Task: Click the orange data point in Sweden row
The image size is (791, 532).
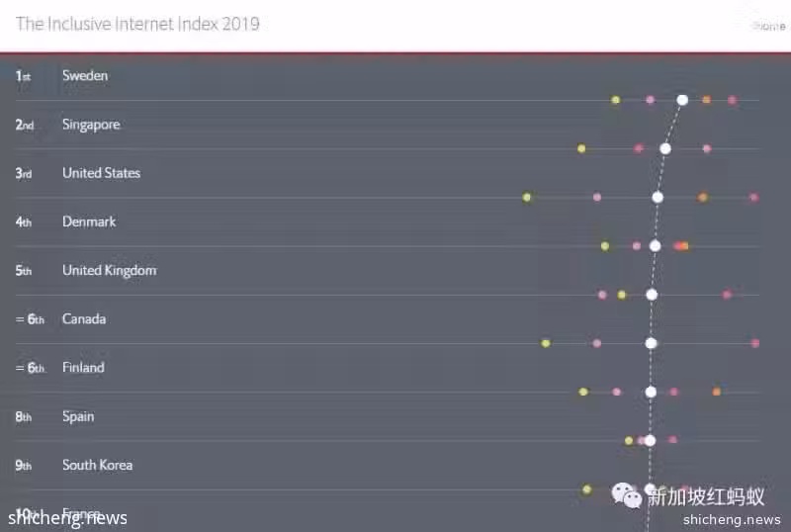Action: point(706,100)
